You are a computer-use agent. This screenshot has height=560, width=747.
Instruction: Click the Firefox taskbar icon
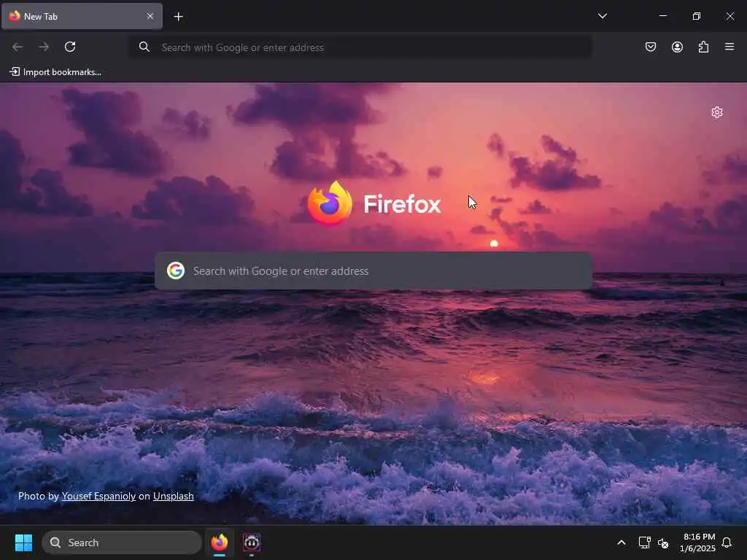[x=220, y=542]
